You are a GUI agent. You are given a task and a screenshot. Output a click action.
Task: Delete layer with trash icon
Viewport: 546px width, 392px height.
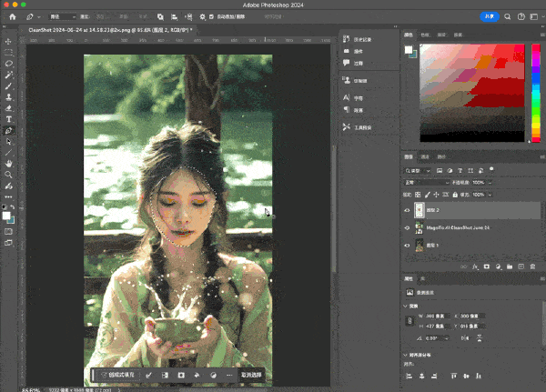532,266
